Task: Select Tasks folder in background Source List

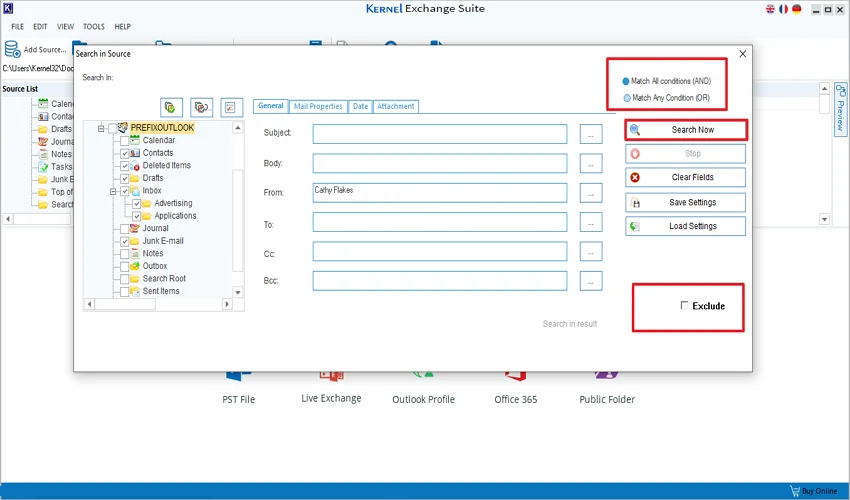Action: 61,166
